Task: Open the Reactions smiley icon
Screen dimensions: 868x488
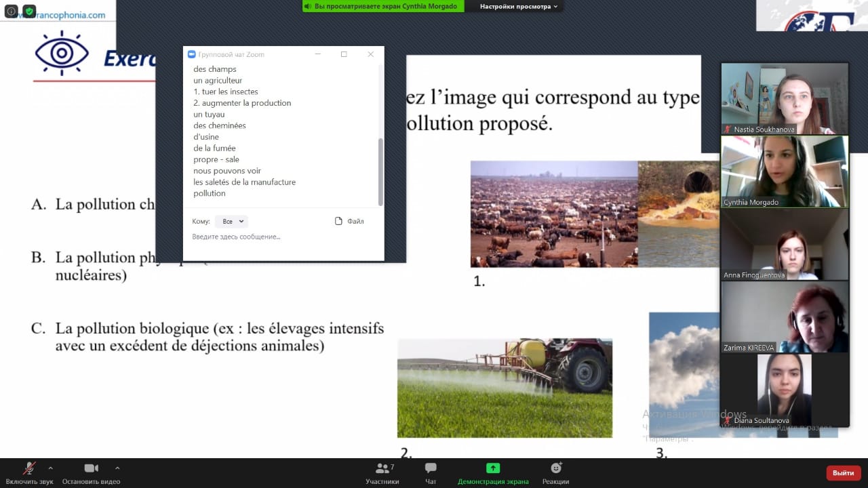Action: [556, 468]
